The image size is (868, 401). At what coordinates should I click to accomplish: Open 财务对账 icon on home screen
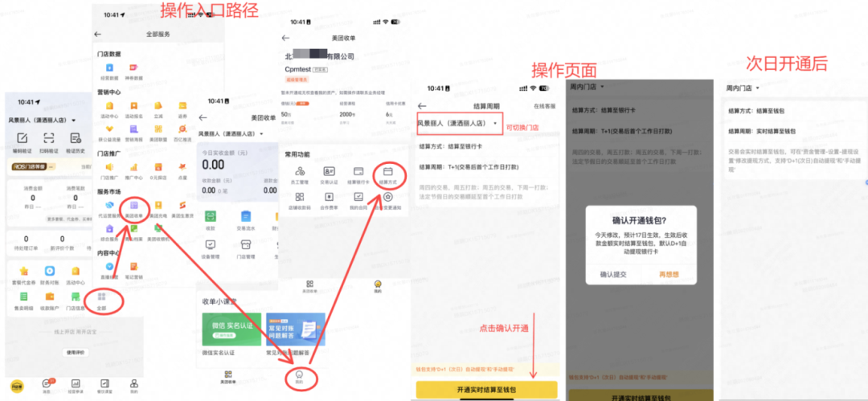[50, 272]
